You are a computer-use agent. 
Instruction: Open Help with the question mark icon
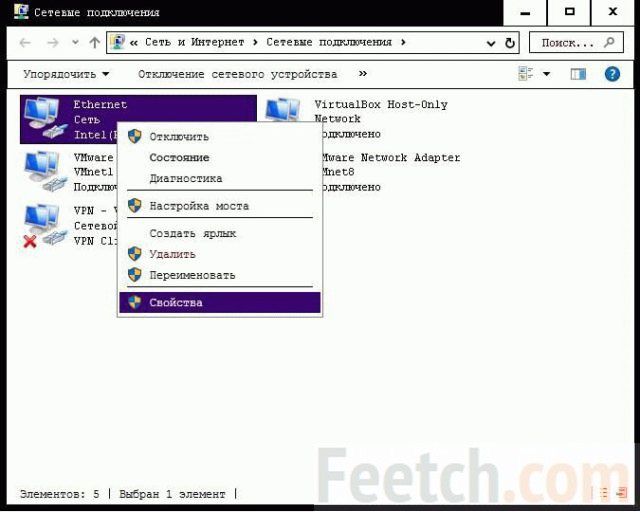tap(612, 74)
